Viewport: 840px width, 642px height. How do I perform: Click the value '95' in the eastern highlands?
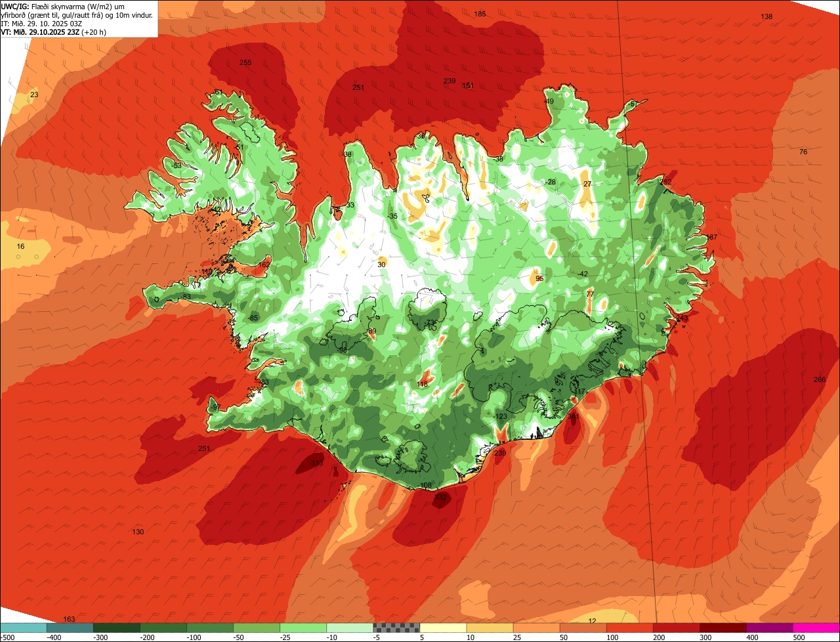(539, 279)
